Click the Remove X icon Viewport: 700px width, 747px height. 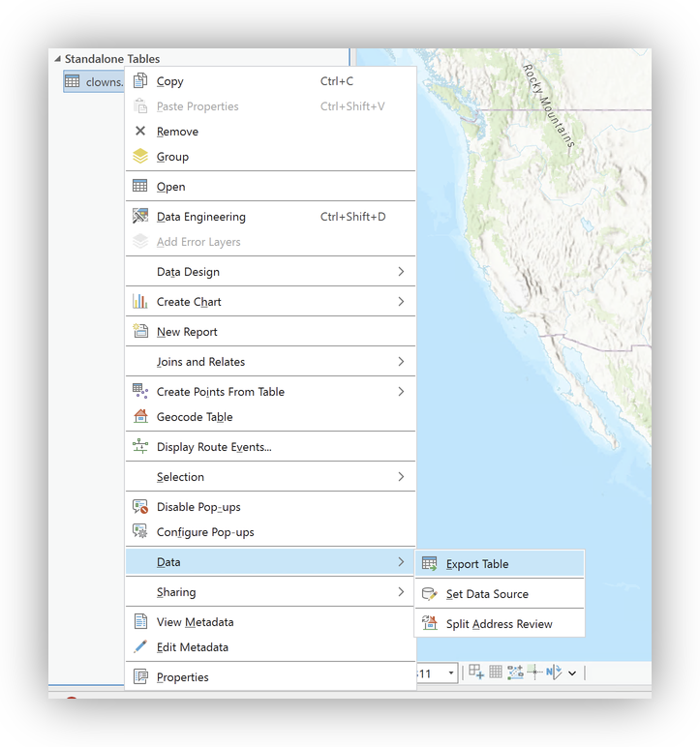140,132
